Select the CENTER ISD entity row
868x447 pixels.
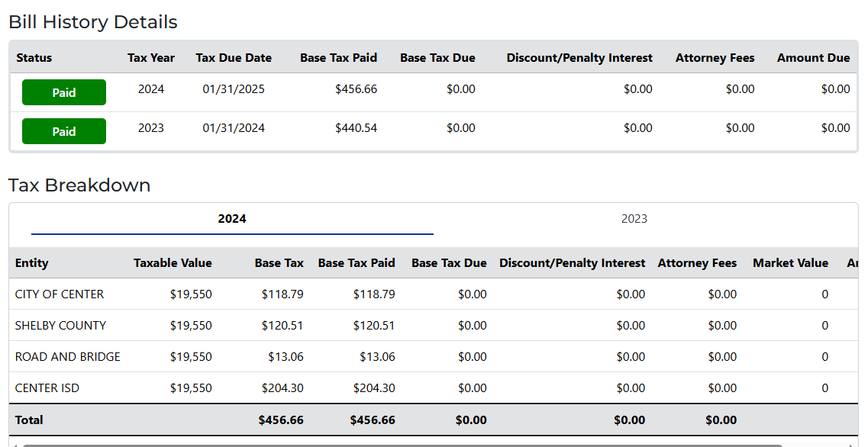tap(47, 388)
